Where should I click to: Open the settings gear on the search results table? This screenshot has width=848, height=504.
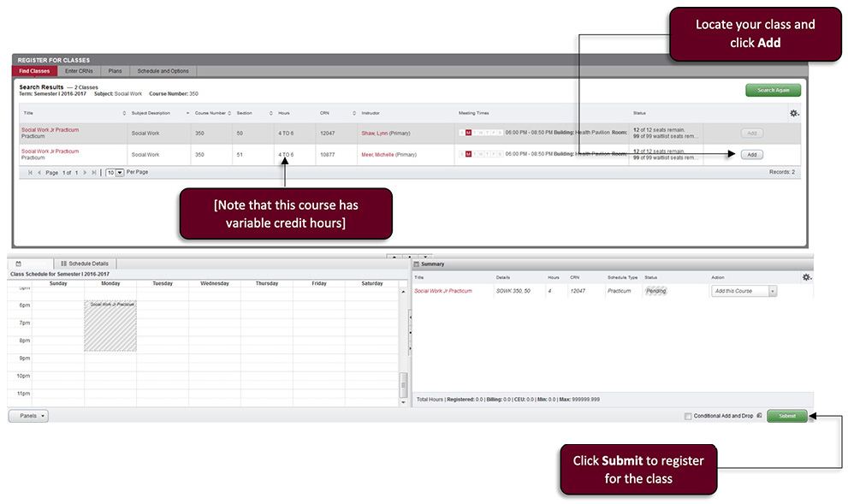[793, 113]
